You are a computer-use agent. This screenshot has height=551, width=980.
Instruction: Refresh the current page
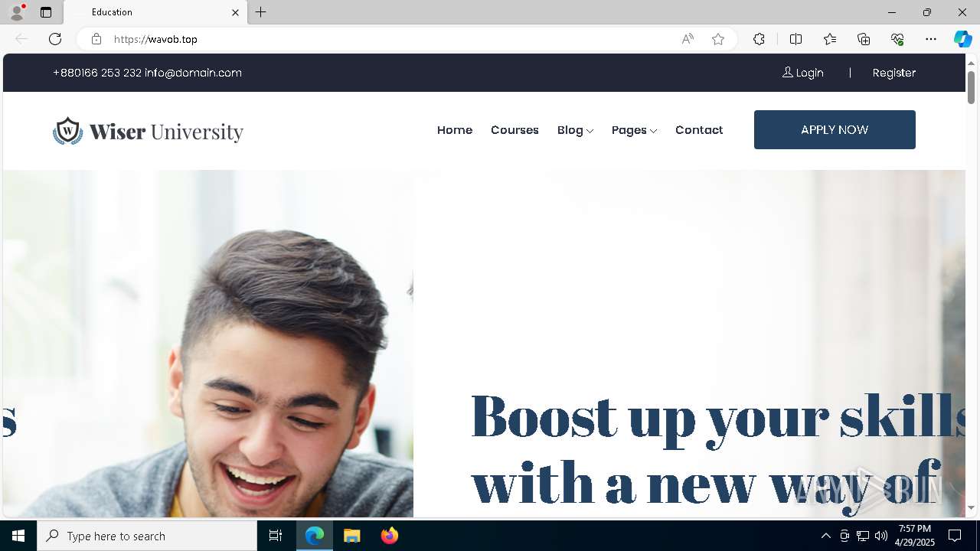(55, 39)
